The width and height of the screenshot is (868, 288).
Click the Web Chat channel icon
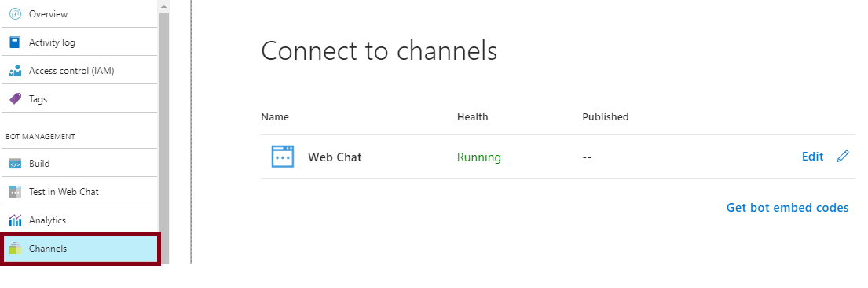pyautogui.click(x=283, y=157)
